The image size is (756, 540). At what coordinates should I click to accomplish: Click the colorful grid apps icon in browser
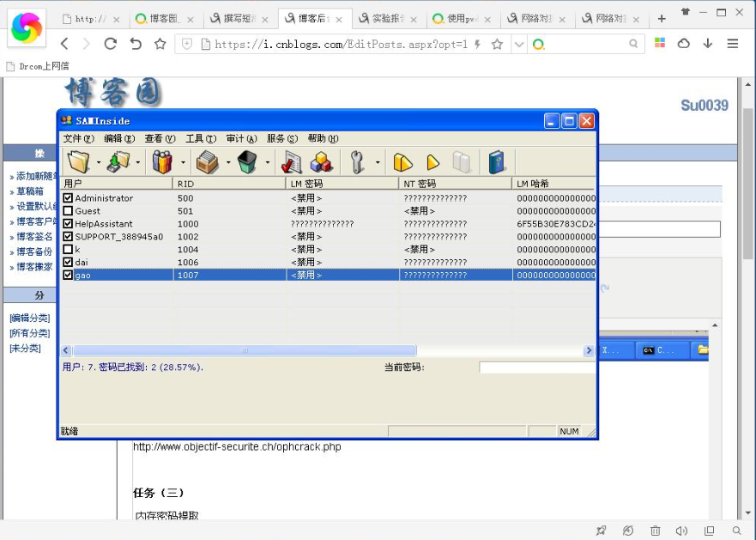click(x=660, y=43)
